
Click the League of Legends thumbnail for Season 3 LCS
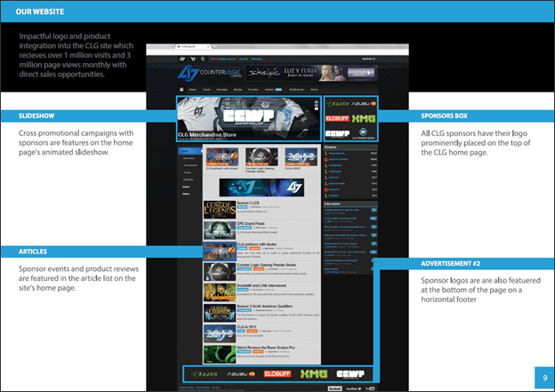pos(220,210)
